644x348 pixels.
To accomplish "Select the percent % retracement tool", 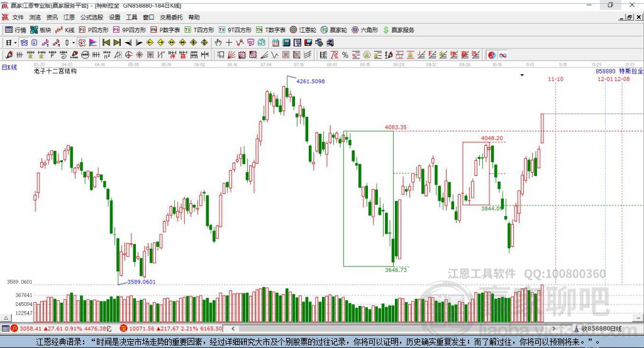I will point(345,55).
